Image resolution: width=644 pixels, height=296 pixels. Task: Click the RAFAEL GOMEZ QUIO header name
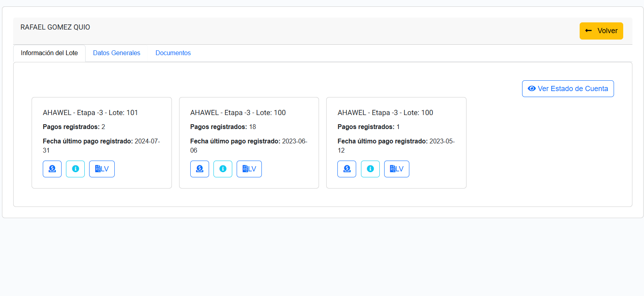[55, 27]
